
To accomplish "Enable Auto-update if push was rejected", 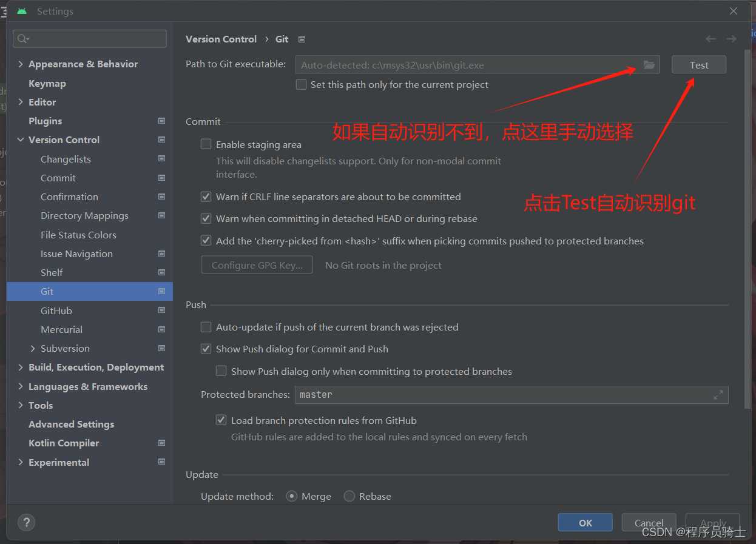I will tap(206, 327).
